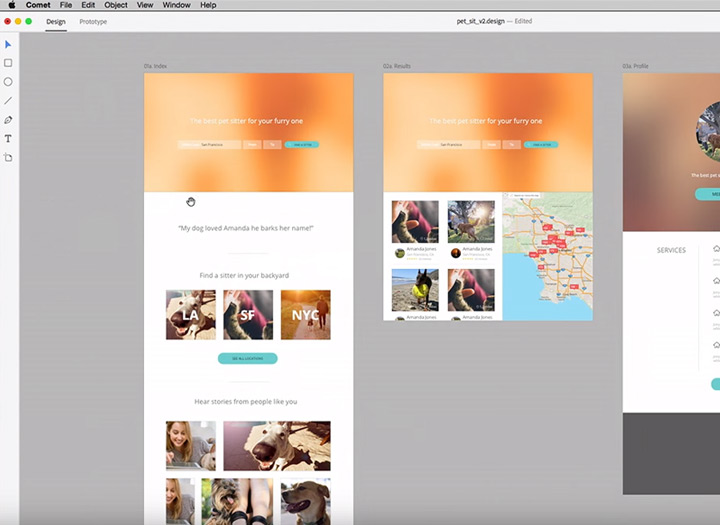Open the Edit menu
Viewport: 720px width, 525px height.
88,5
